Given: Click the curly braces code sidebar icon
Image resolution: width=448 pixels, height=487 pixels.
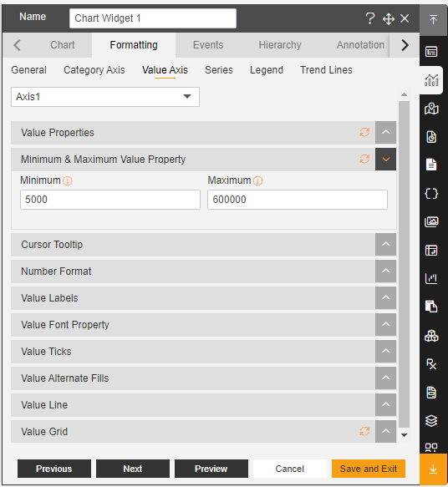Looking at the screenshot, I should click(x=431, y=194).
